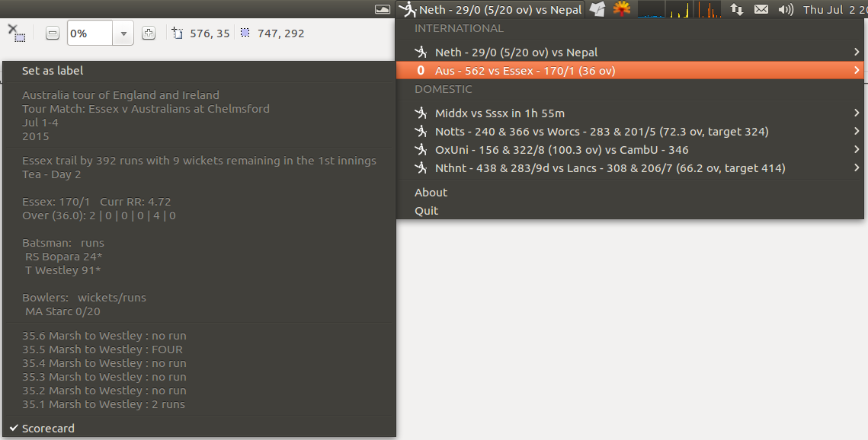Open the OxUni vs CambU match entry
Screen dimensions: 868x440
pos(630,150)
